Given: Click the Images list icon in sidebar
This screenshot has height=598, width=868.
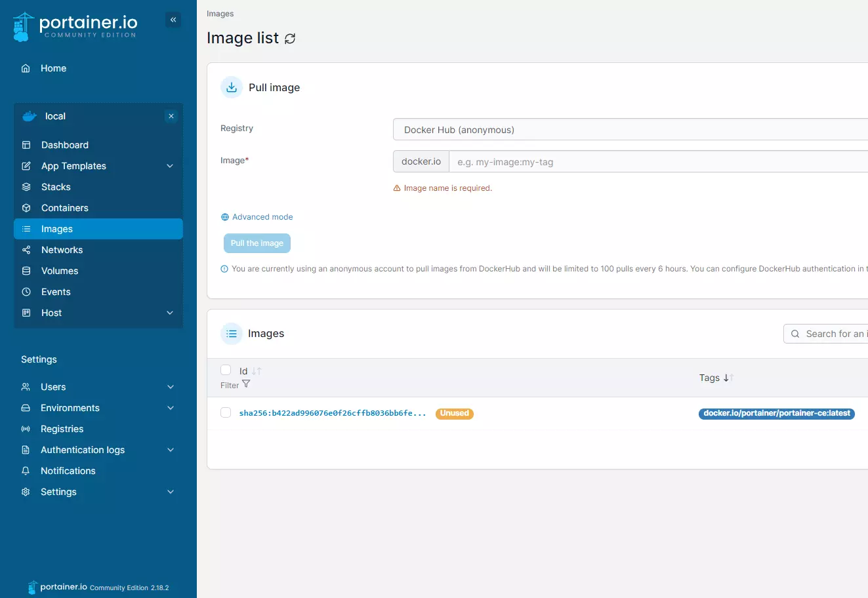Looking at the screenshot, I should click(x=26, y=229).
